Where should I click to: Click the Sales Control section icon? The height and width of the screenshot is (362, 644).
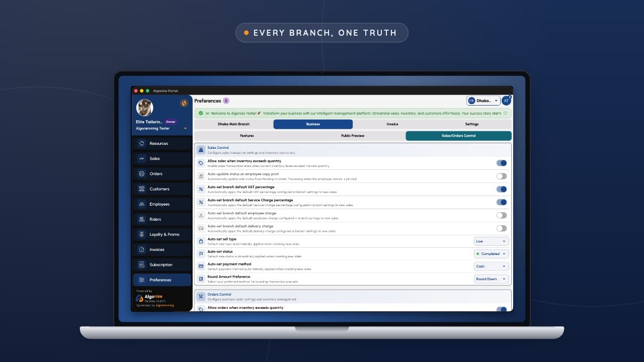point(201,150)
